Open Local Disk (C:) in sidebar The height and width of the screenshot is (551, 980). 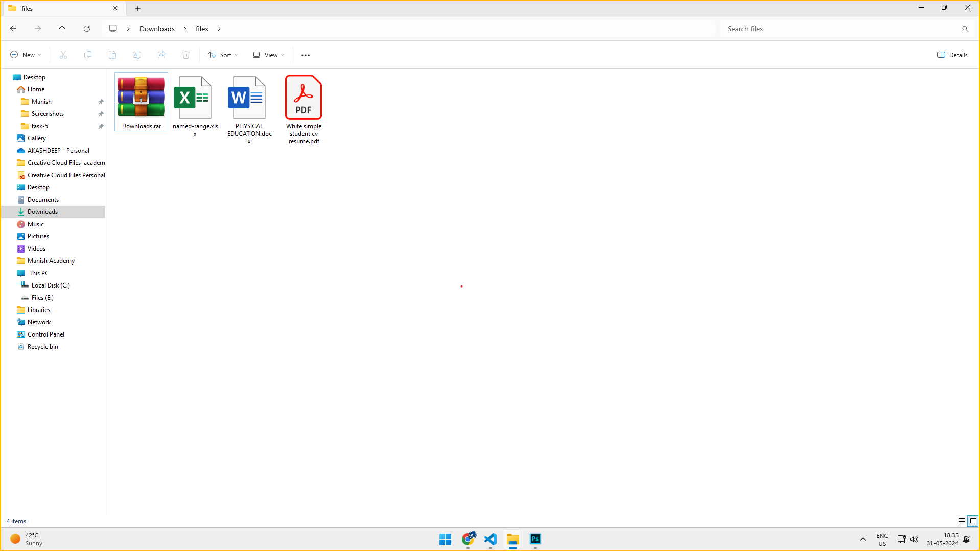click(51, 285)
